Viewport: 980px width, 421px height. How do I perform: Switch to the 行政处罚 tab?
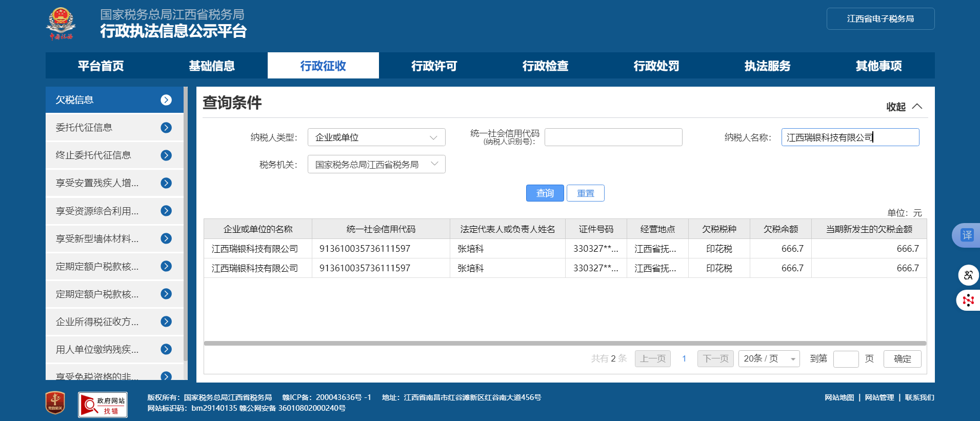pyautogui.click(x=656, y=66)
